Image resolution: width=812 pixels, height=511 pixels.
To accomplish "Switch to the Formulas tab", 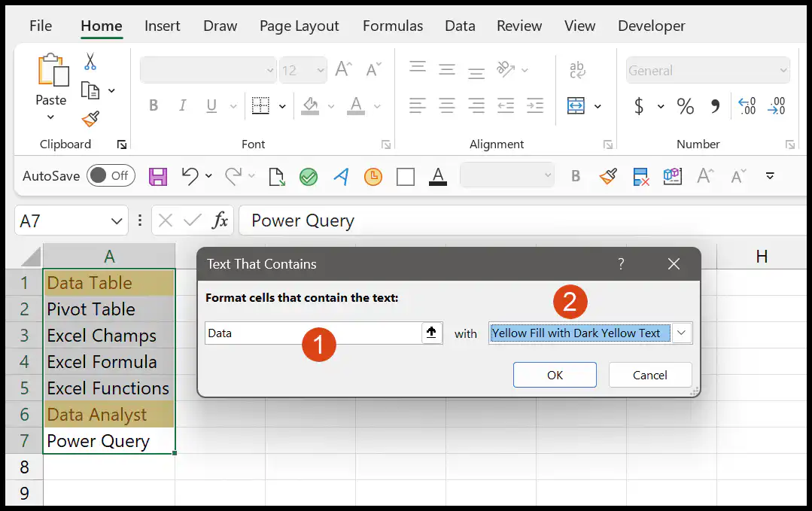I will pos(393,26).
